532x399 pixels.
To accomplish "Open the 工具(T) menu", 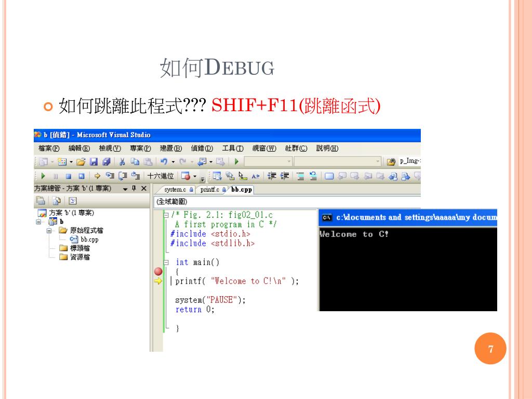I will point(233,148).
